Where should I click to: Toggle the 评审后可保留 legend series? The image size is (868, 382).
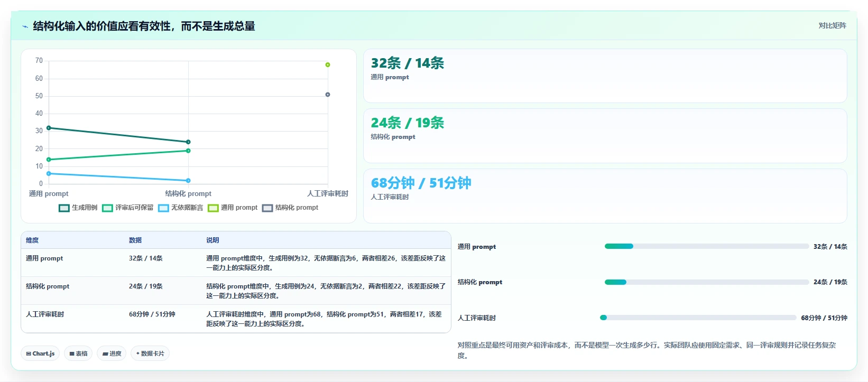[x=127, y=208]
